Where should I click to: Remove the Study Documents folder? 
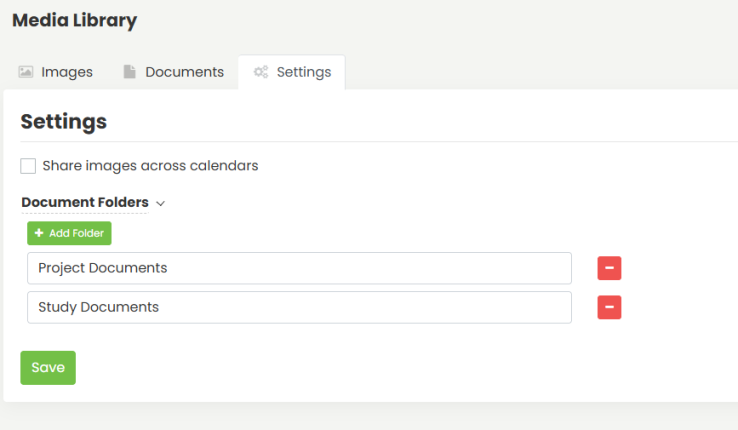point(610,307)
